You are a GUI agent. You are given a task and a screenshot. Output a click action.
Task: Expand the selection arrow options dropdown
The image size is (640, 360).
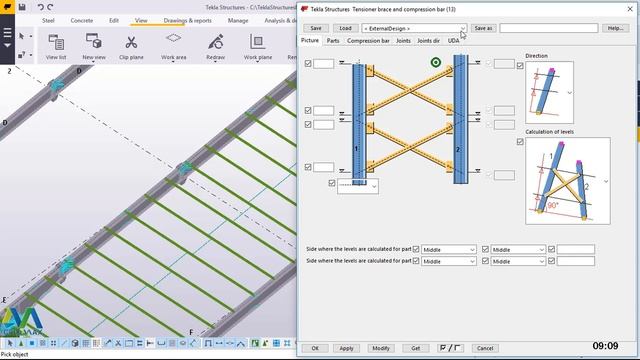pyautogui.click(x=31, y=36)
